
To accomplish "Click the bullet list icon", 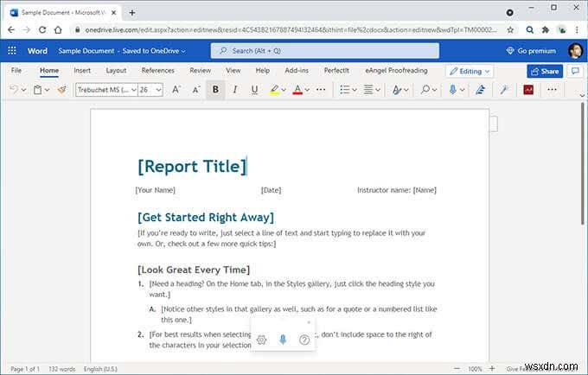I will (345, 90).
